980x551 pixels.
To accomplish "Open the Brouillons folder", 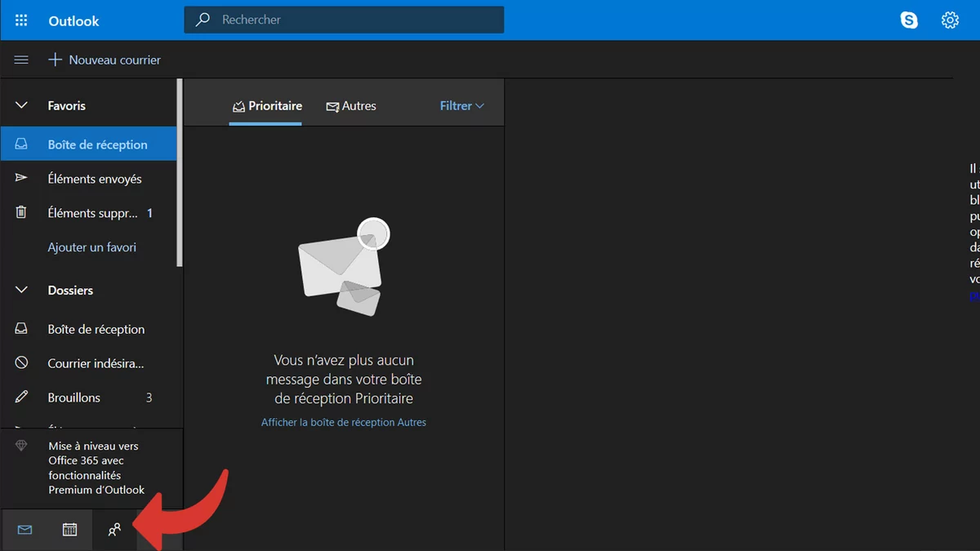I will coord(74,398).
